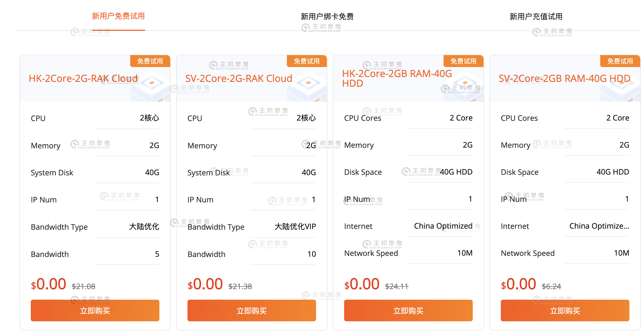Click chip illustration on SV-2Core-2GB RAM-40G HDD
Viewport: 644px width, 334px height.
tap(621, 86)
